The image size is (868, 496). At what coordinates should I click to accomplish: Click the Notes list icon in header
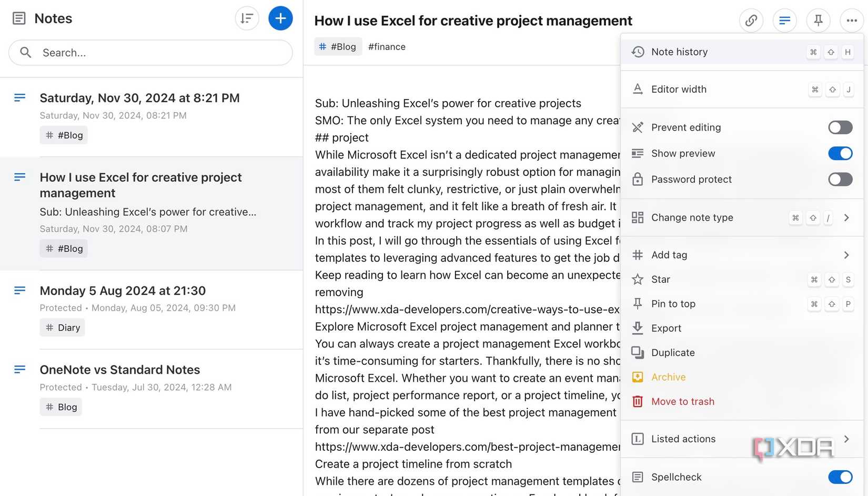coord(19,18)
